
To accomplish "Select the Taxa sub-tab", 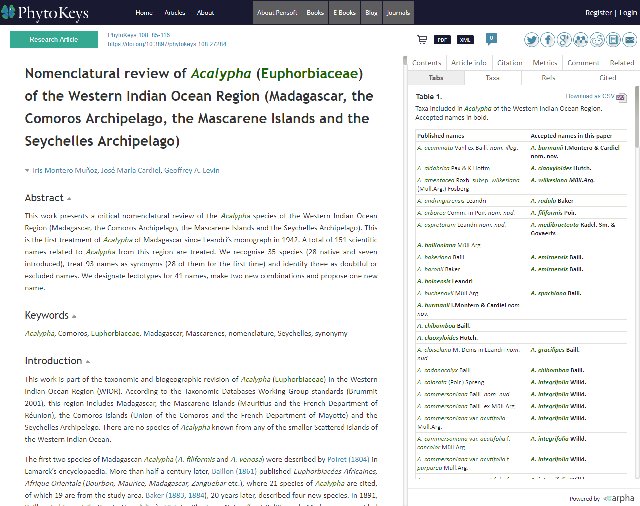I will coord(493,78).
